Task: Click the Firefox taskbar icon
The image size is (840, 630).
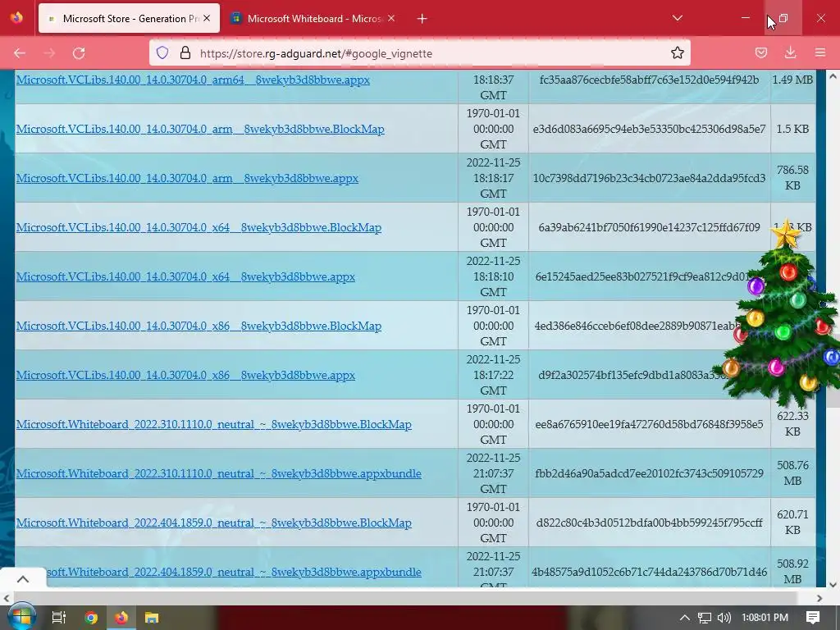Action: click(121, 618)
